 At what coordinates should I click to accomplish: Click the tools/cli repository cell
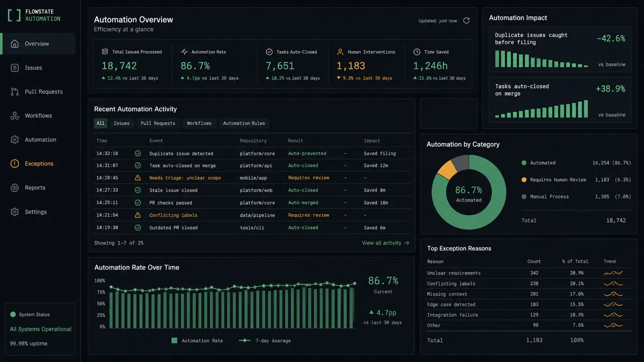pyautogui.click(x=252, y=227)
